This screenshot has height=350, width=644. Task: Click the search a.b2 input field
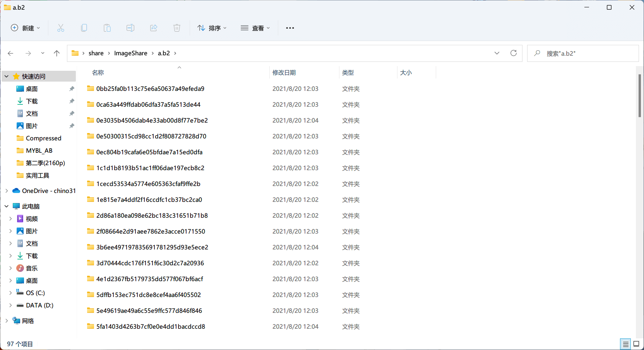[583, 53]
